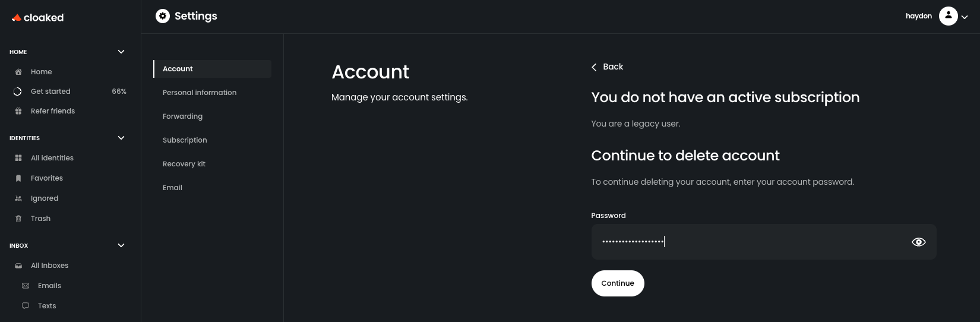
Task: Click the All identities grid icon
Action: (x=18, y=158)
